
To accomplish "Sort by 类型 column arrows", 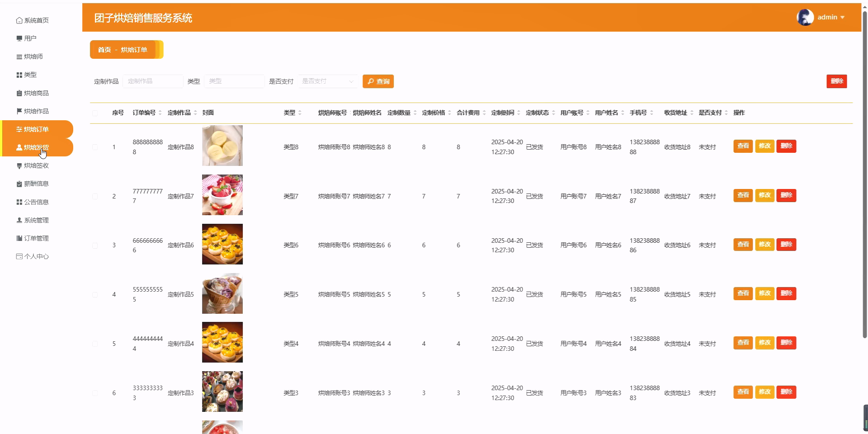I will click(x=300, y=113).
